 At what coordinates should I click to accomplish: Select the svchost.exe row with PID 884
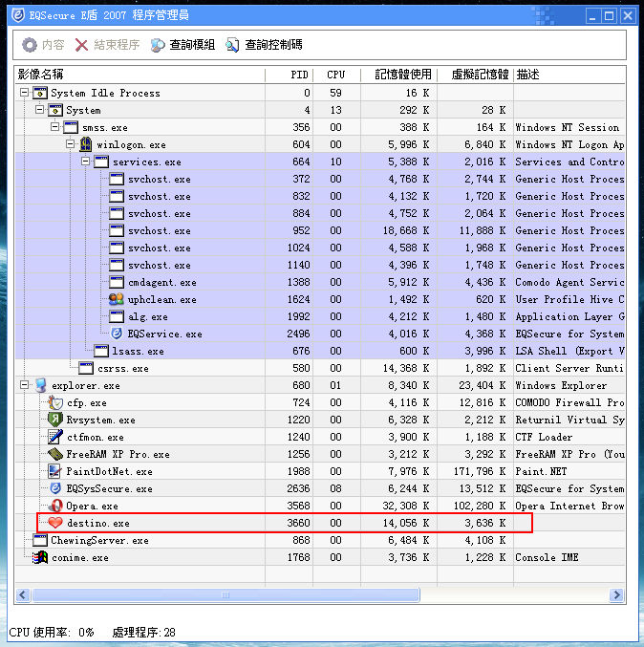pos(320,213)
